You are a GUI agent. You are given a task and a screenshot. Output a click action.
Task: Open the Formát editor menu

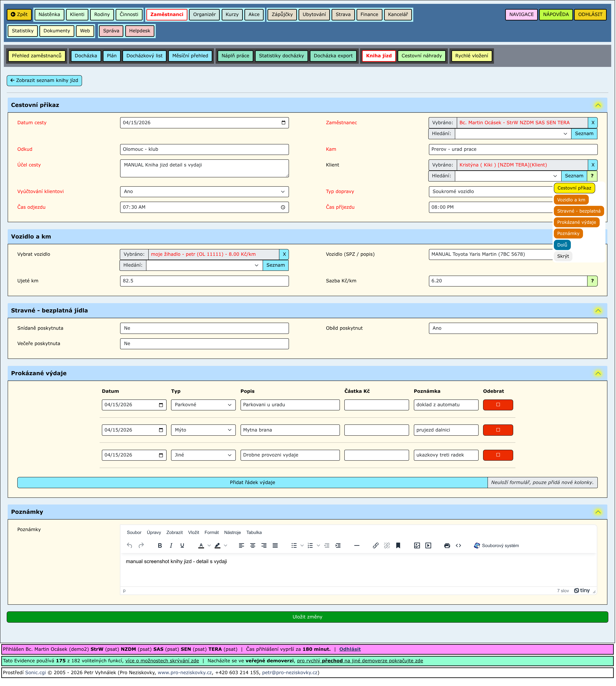pyautogui.click(x=212, y=533)
